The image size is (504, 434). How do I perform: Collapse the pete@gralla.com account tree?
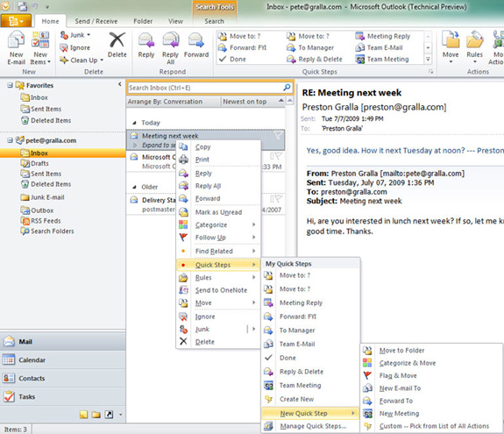point(10,140)
